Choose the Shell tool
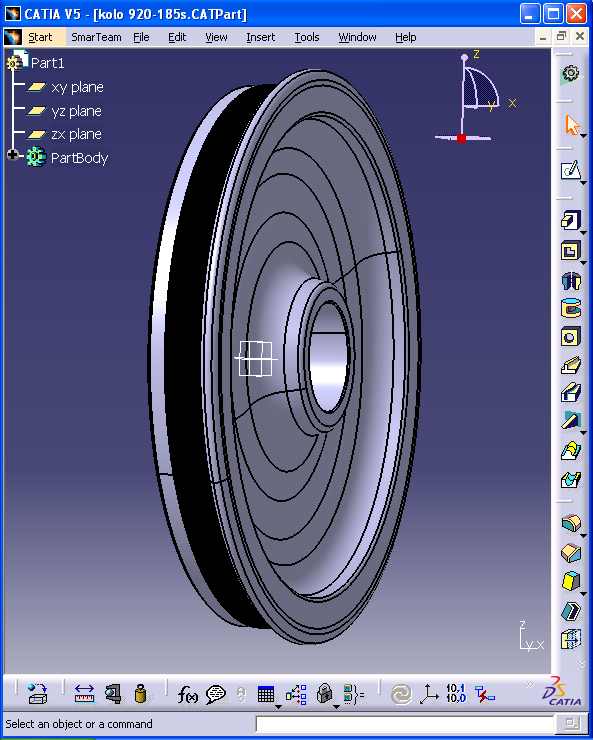Viewport: 593px width, 740px height. click(570, 611)
